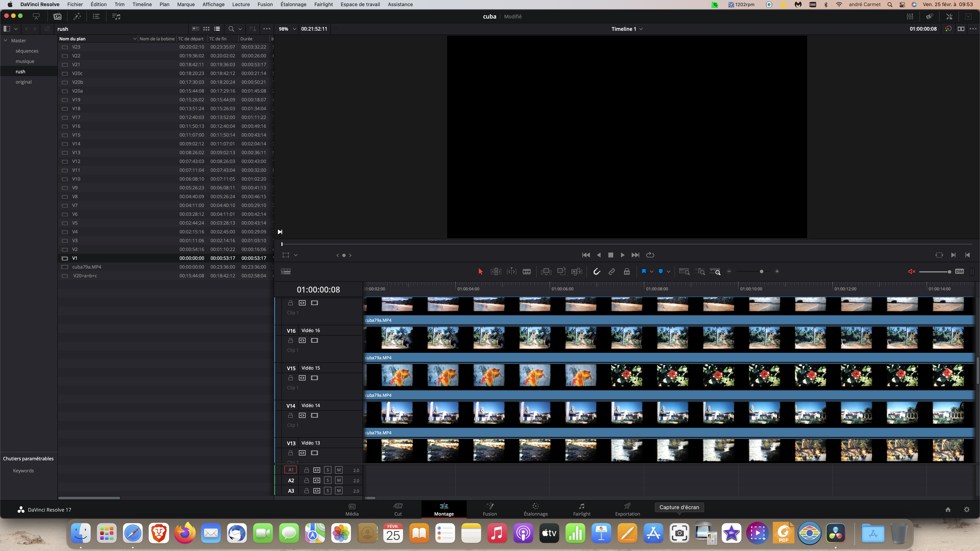Image resolution: width=980 pixels, height=551 pixels.
Task: Expand the Marker color dropdown arrow
Action: click(x=668, y=271)
